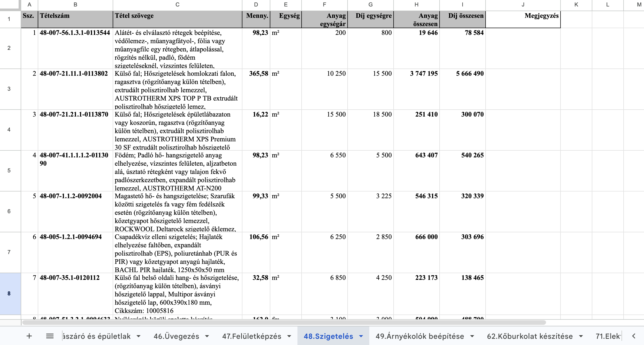The width and height of the screenshot is (644, 345).
Task: Open the 49.Árnyékolók beépítése tab dropdown arrow
Action: point(472,336)
